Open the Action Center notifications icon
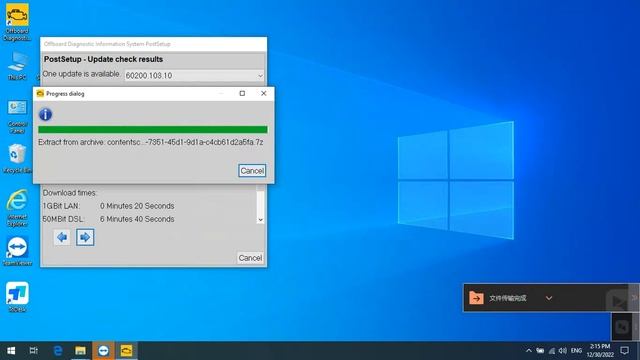640x360 pixels. (624, 351)
